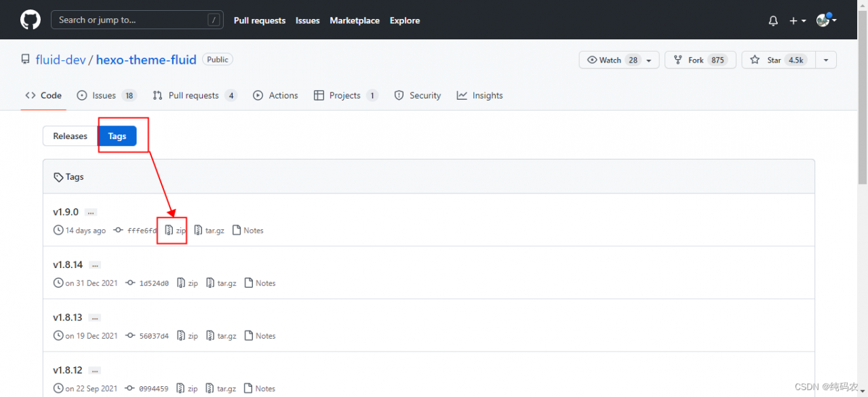Star the repository

pos(778,60)
